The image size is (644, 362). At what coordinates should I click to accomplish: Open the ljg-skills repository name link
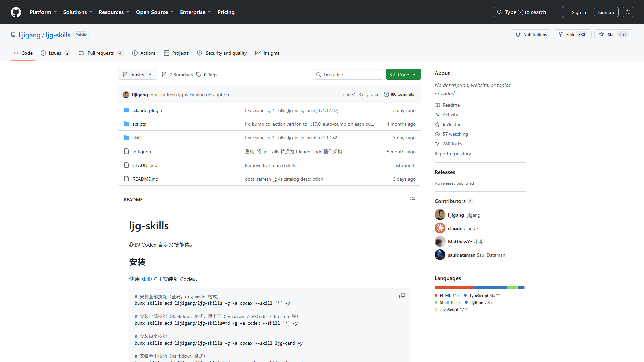58,35
